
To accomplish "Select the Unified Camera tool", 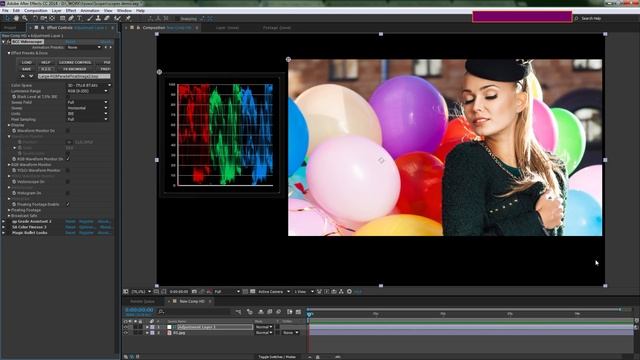I will point(44,18).
